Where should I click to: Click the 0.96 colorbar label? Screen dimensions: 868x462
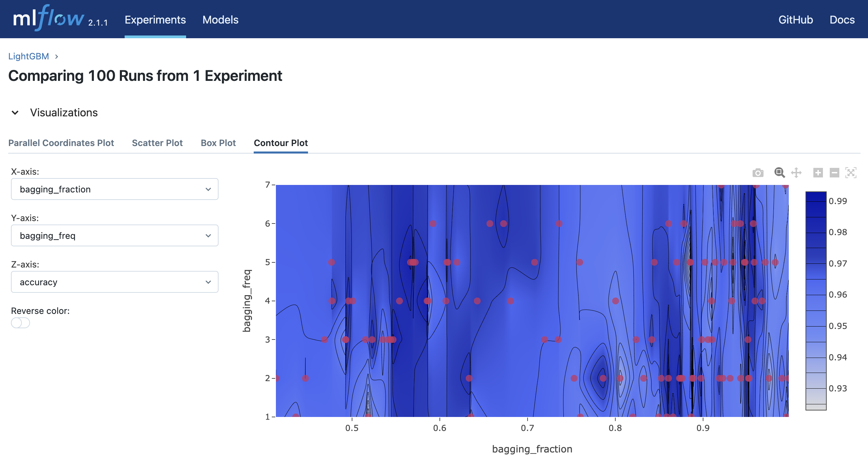838,294
